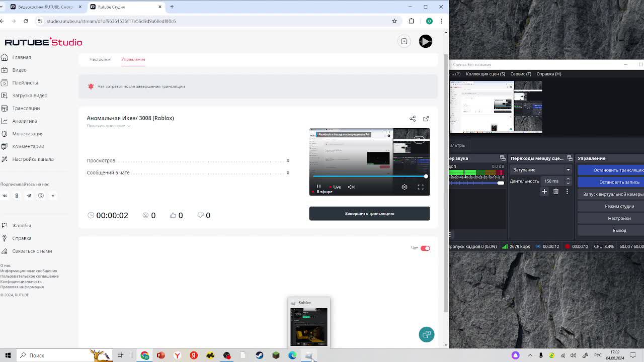Bookmark this page with star icon

click(394, 21)
